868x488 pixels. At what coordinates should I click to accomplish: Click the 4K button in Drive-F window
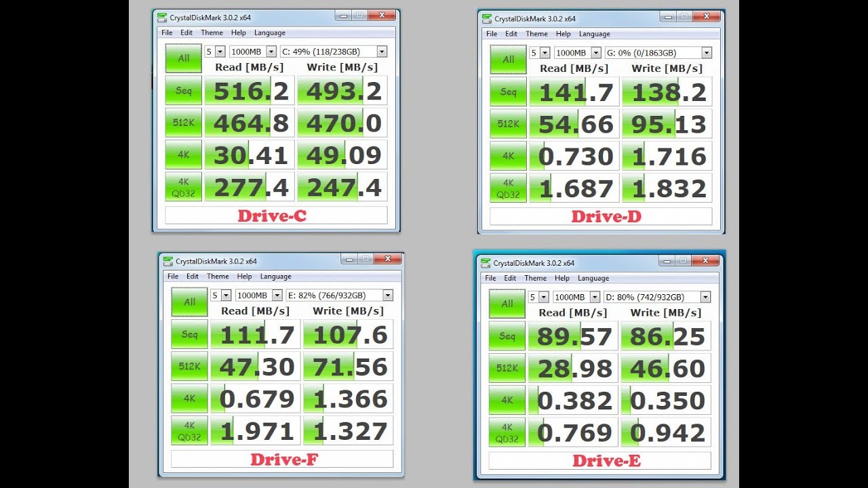point(189,399)
